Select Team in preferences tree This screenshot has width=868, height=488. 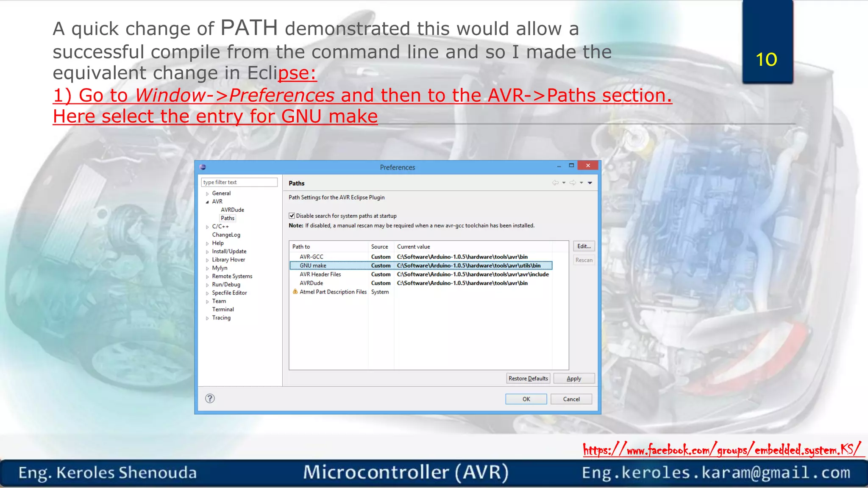(219, 301)
